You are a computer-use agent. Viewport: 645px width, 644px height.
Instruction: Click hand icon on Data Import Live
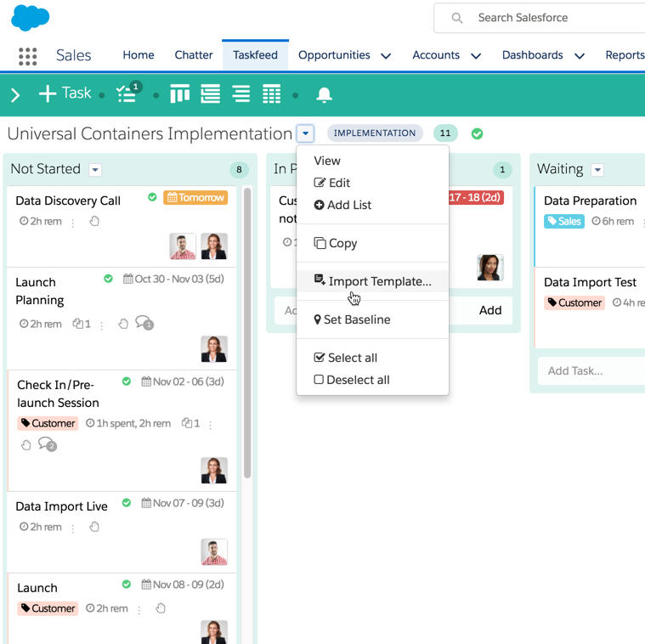(94, 527)
